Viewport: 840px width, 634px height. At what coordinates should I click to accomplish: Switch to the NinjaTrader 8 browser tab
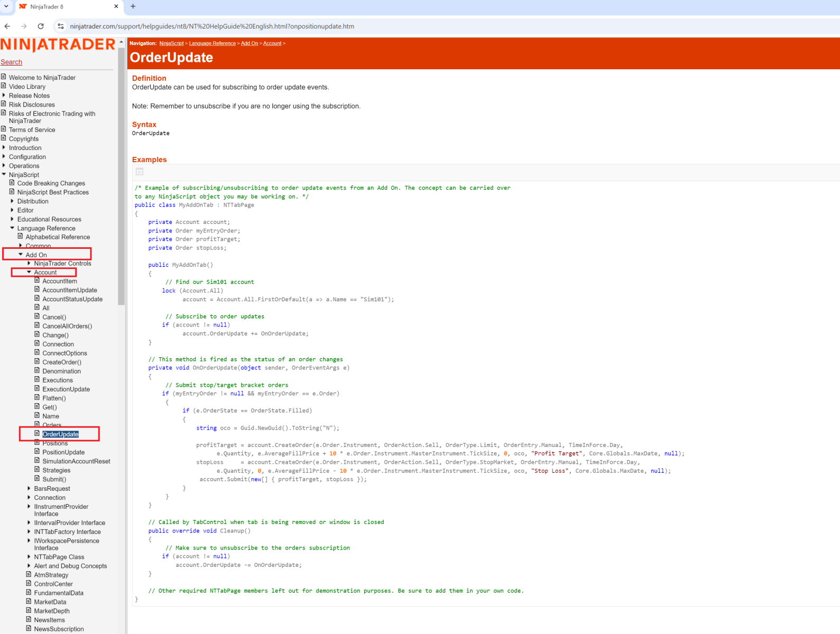tap(68, 7)
